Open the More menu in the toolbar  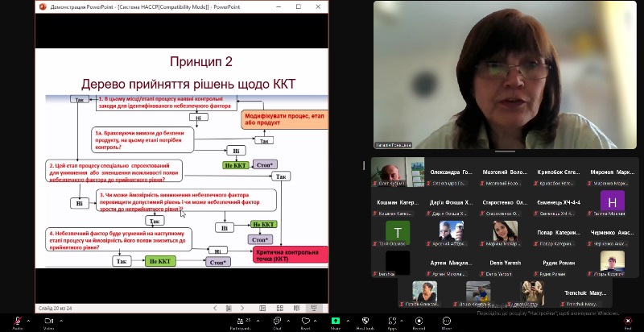point(446,321)
